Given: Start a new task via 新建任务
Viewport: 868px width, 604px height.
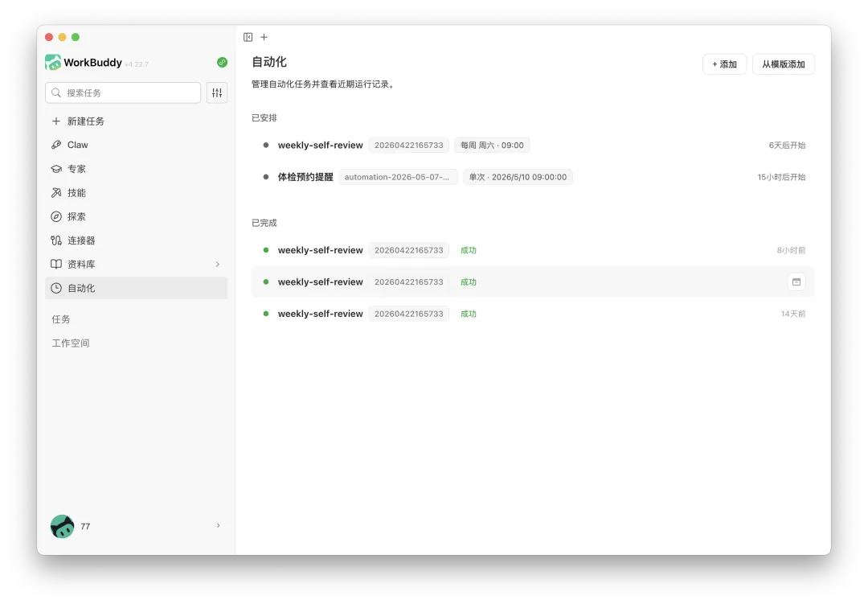Looking at the screenshot, I should point(136,121).
